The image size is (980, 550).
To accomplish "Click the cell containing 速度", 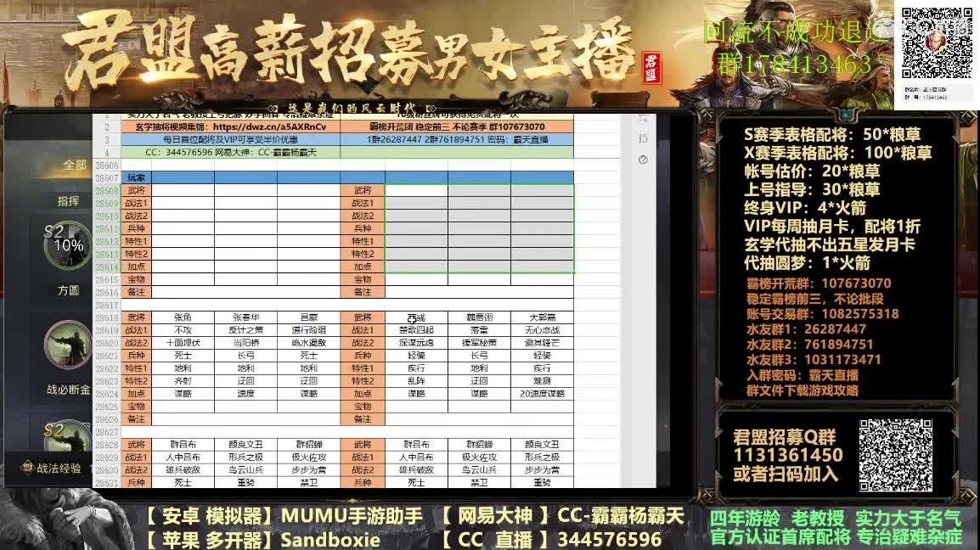I will [245, 394].
